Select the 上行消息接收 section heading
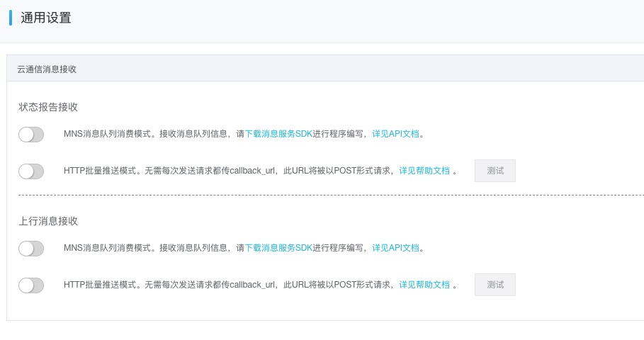The height and width of the screenshot is (340, 644). [x=48, y=221]
